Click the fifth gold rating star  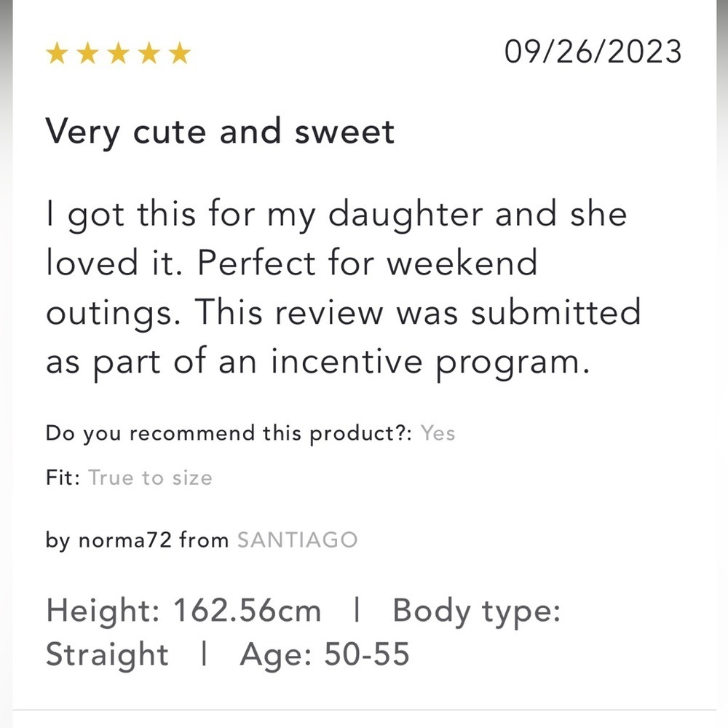coord(180,53)
